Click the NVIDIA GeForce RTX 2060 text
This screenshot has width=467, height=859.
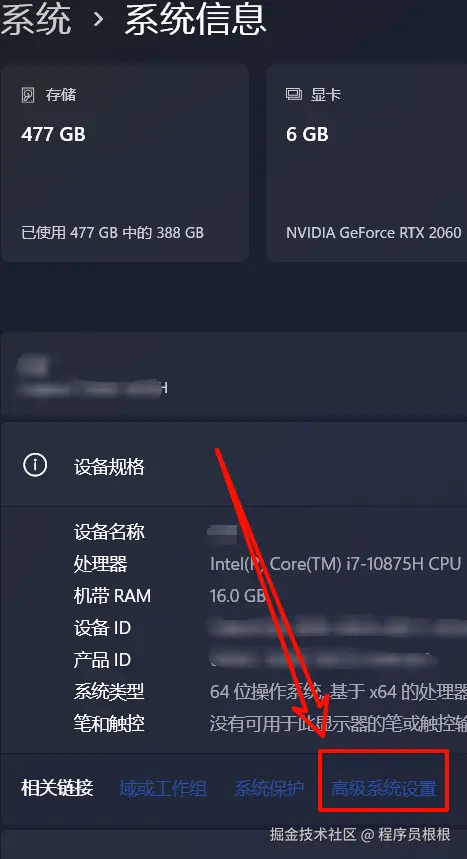374,232
